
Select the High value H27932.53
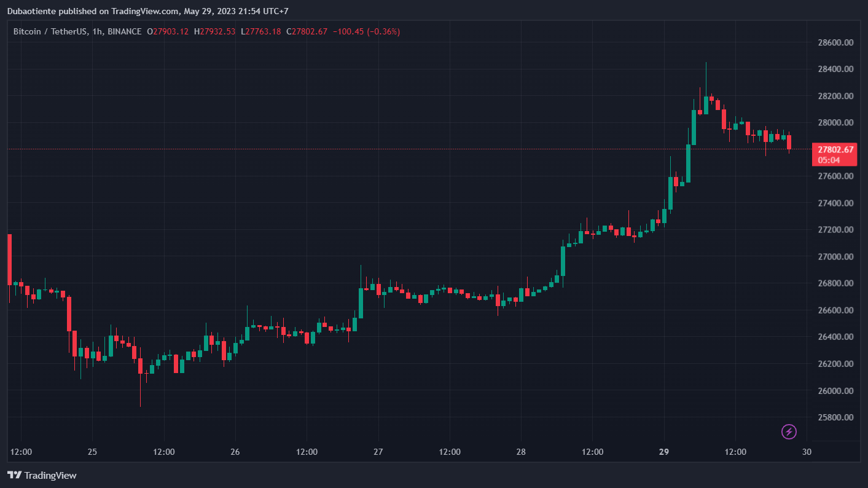point(214,31)
